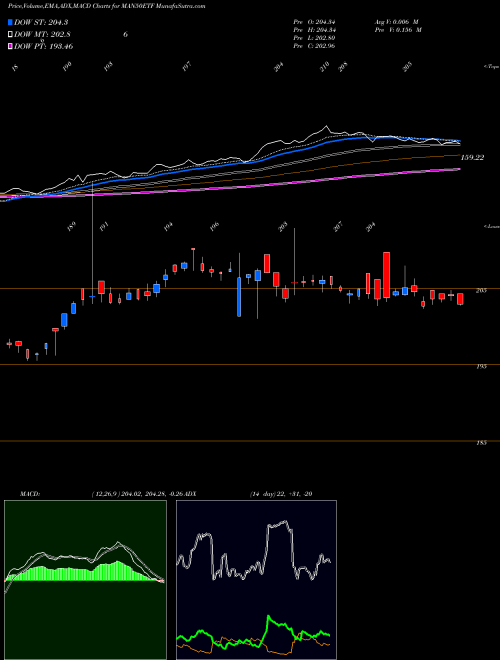The image size is (500, 660).
Task: Select the 'DOW ST: 204.3' label
Action: (41, 22)
